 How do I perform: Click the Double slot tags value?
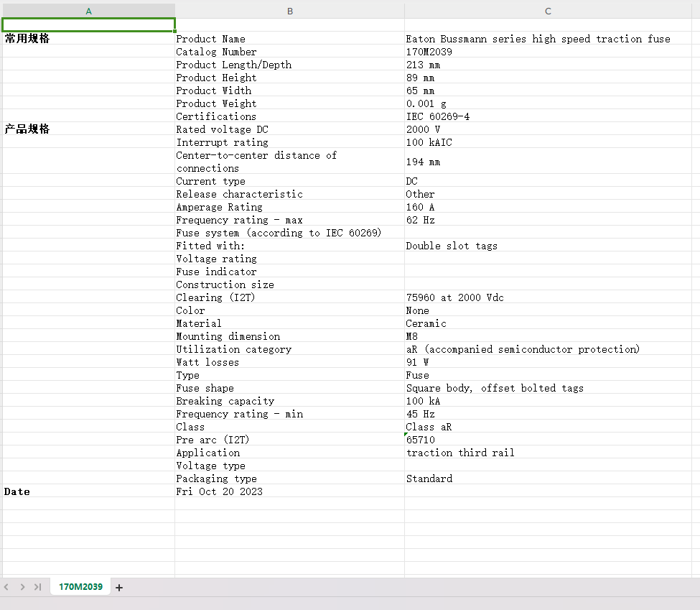tap(548, 246)
